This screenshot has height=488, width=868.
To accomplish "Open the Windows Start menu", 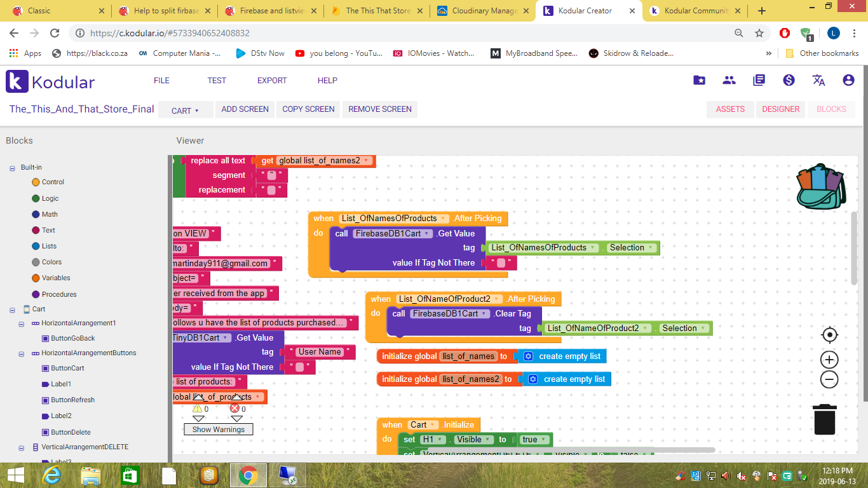I will pyautogui.click(x=15, y=475).
